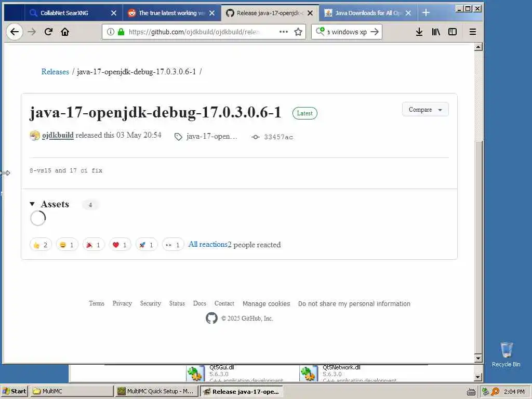Open the downloads panel

419,32
